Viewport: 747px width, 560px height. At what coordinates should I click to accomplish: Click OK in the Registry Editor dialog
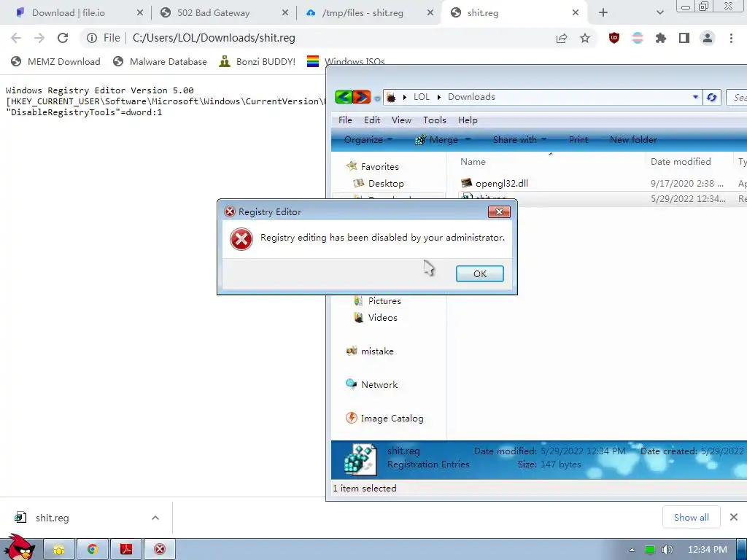click(x=479, y=274)
